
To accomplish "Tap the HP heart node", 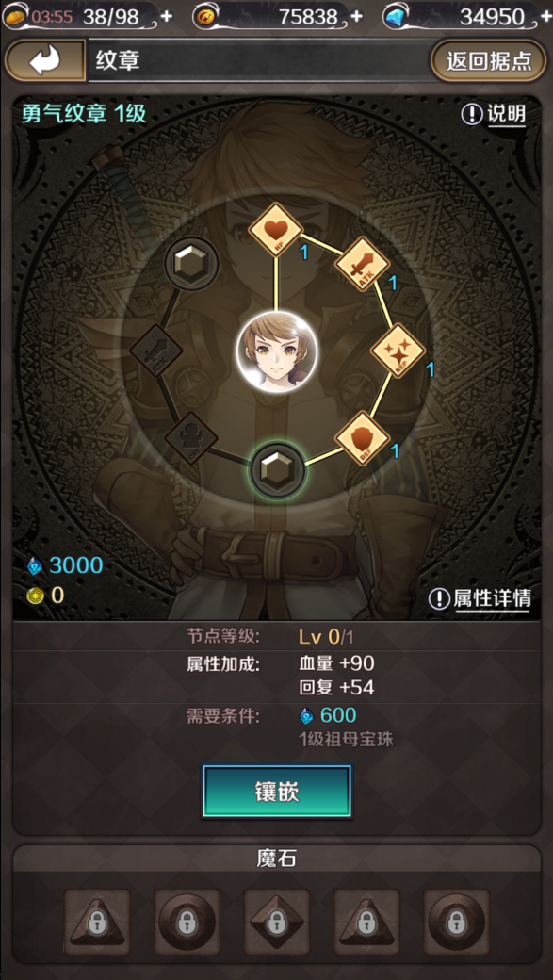I will 276,229.
